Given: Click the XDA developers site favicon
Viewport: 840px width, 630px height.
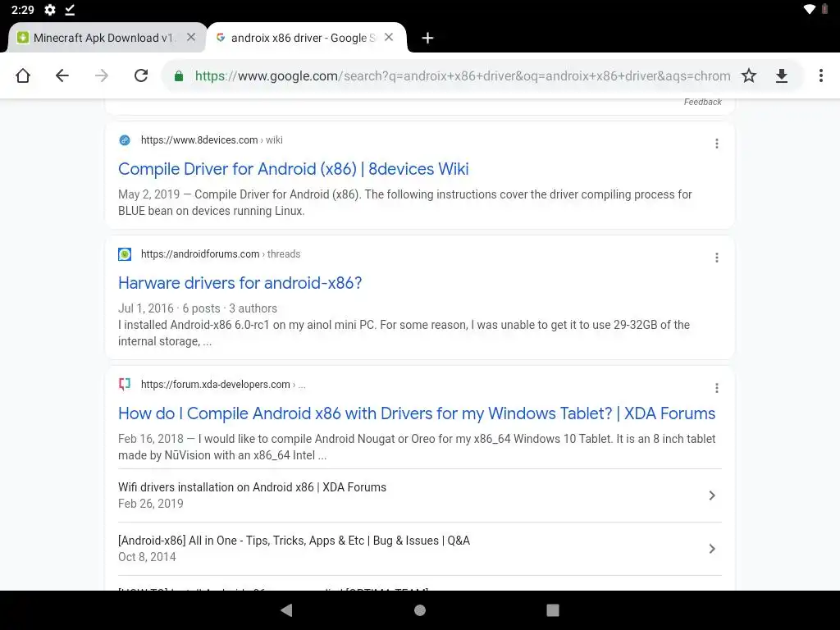Looking at the screenshot, I should [x=125, y=384].
